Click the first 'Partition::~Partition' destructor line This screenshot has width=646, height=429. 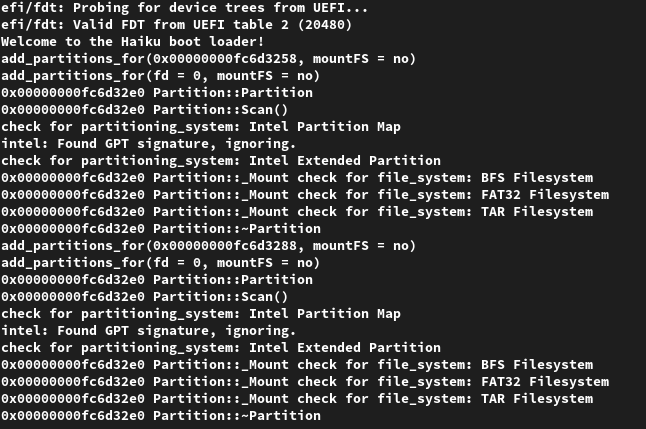pos(161,229)
